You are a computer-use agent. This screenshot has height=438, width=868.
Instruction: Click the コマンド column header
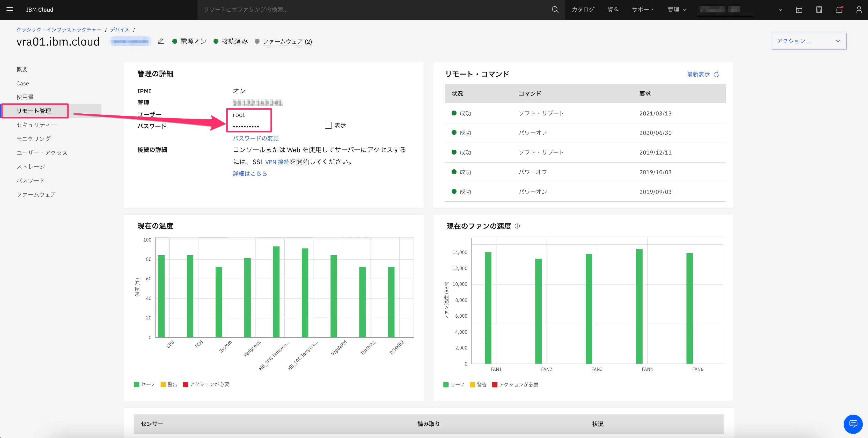point(530,94)
